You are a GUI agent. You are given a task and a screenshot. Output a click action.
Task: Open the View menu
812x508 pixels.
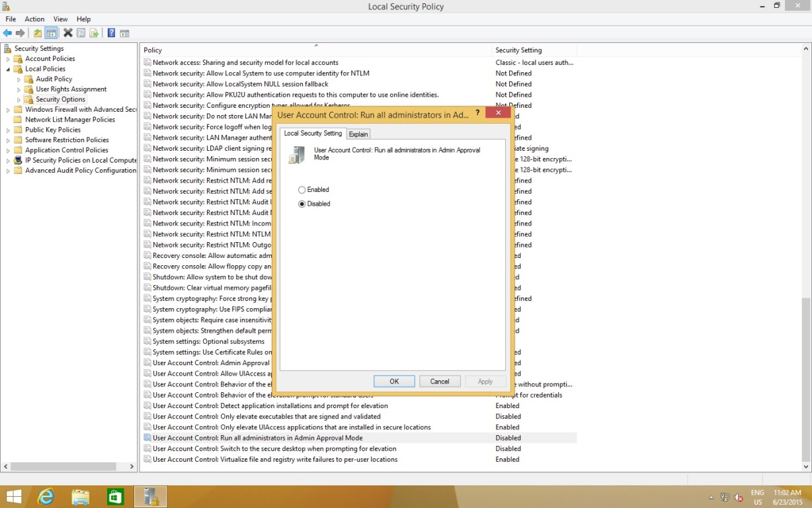(x=60, y=19)
